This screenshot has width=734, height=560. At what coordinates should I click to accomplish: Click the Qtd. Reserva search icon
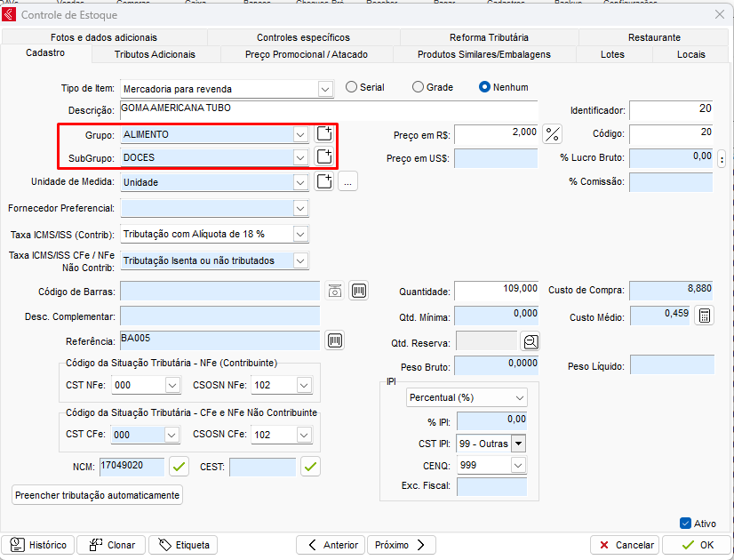tap(531, 342)
